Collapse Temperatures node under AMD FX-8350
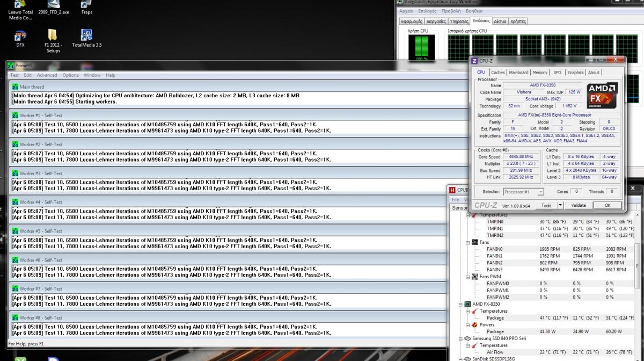Image resolution: width=644 pixels, height=361 pixels. point(467,311)
